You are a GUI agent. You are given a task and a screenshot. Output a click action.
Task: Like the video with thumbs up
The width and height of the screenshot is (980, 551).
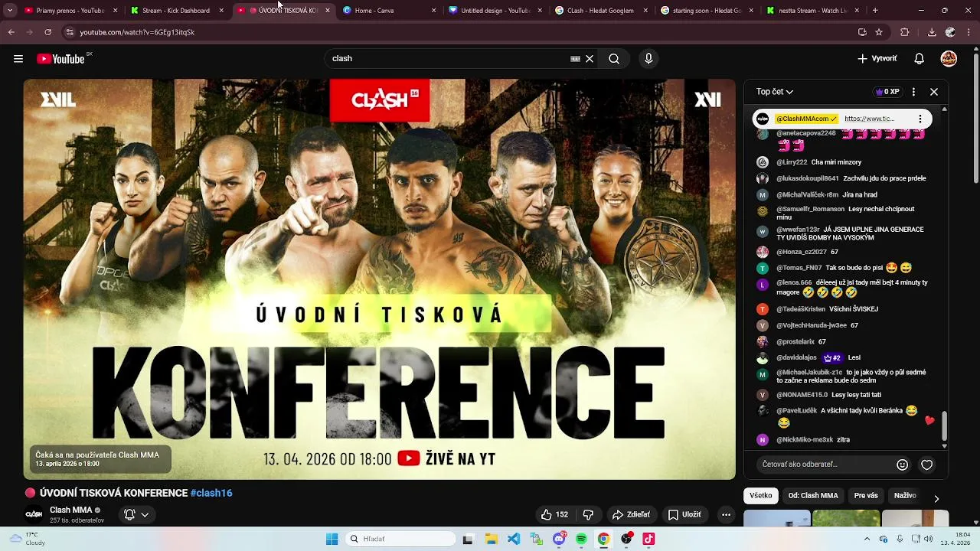[x=554, y=514]
